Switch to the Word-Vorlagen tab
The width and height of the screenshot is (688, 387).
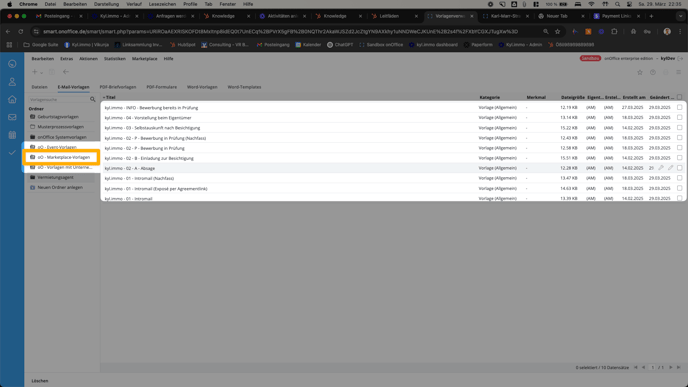coord(202,87)
